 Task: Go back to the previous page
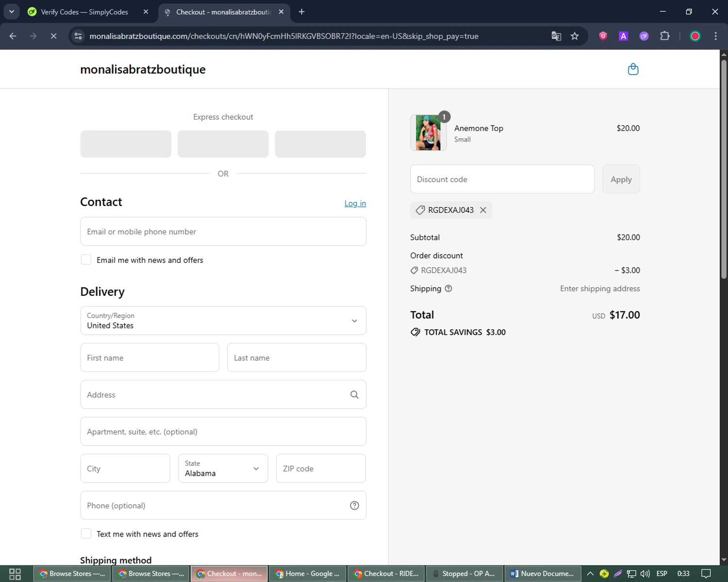tap(13, 36)
